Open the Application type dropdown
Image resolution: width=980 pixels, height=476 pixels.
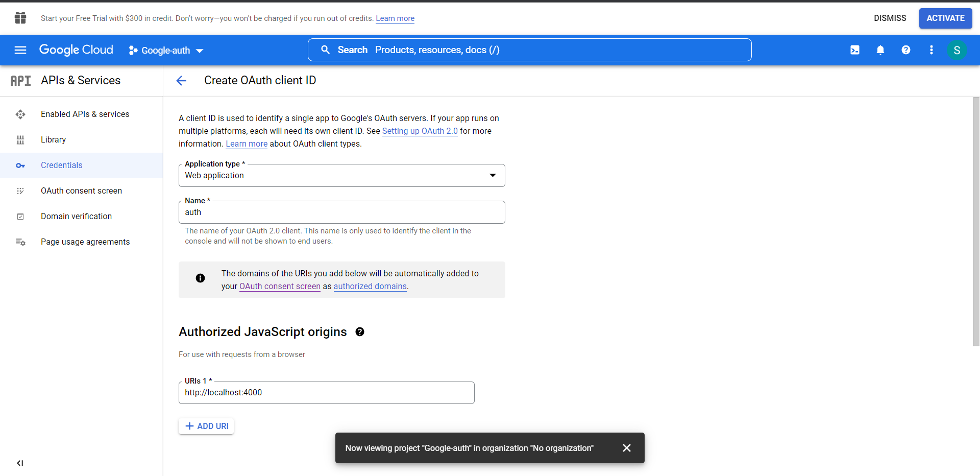pos(341,176)
